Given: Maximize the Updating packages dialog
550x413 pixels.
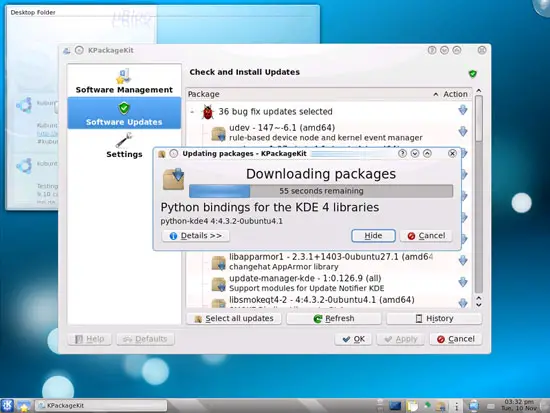Looking at the screenshot, I should point(427,153).
